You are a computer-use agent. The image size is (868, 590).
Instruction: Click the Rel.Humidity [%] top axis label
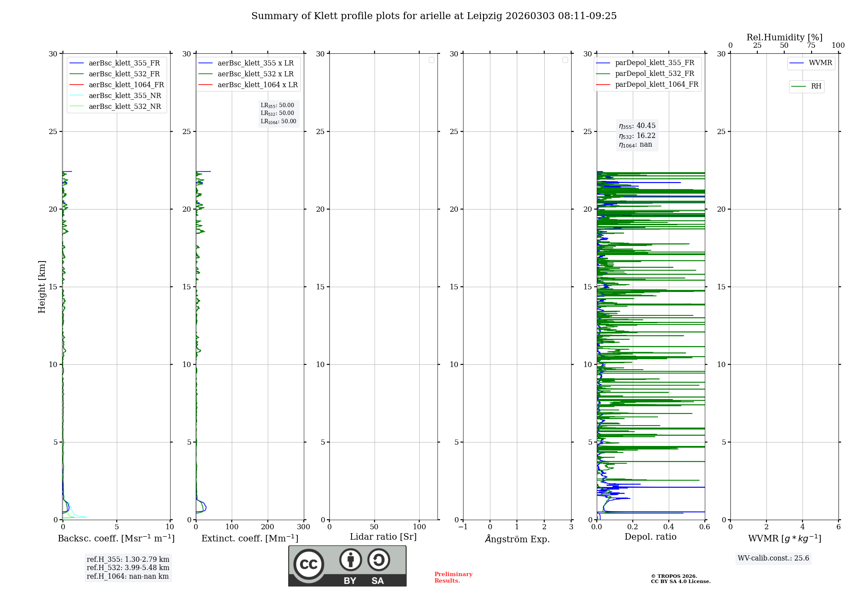(784, 37)
